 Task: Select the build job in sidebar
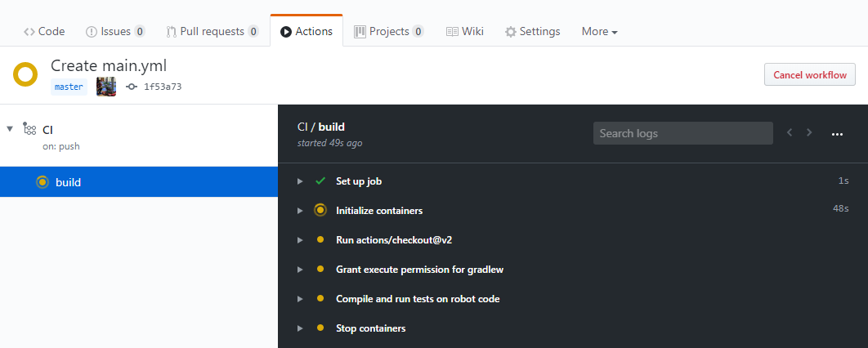click(x=69, y=182)
